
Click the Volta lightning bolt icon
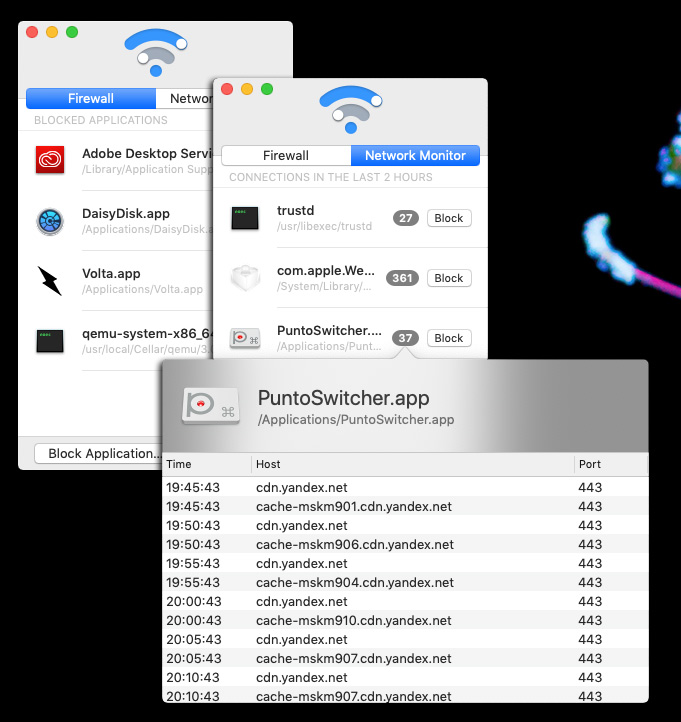pyautogui.click(x=50, y=281)
